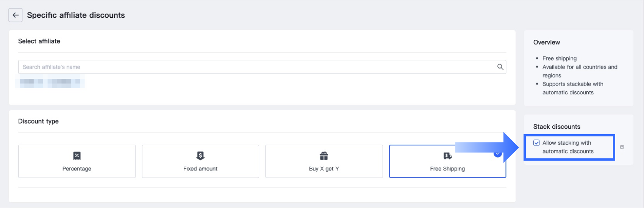Focus the Search affiliate's name field

[x=258, y=67]
